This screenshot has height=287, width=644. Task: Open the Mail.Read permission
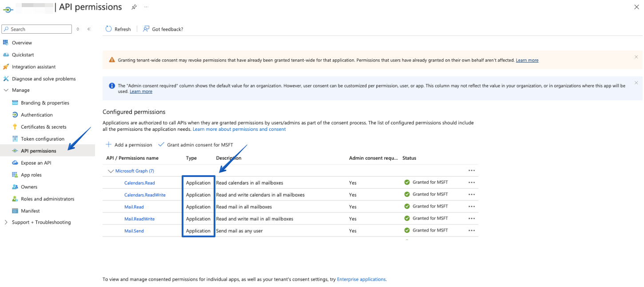[x=134, y=207]
